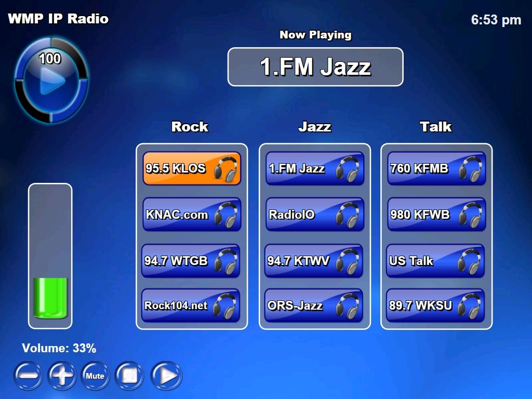This screenshot has height=399, width=532.
Task: Tune in to RadioIO
Action: 315,215
